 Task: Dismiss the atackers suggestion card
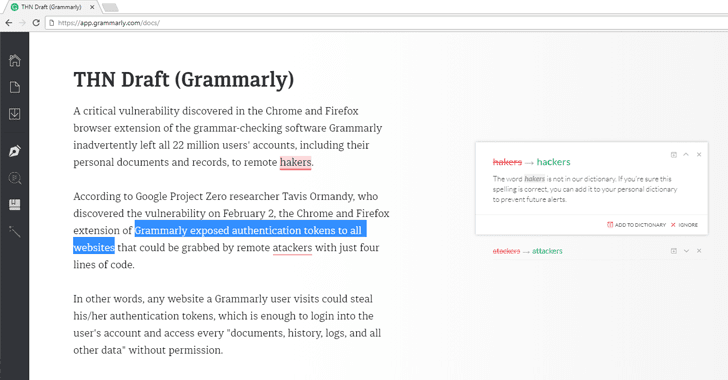click(x=699, y=251)
